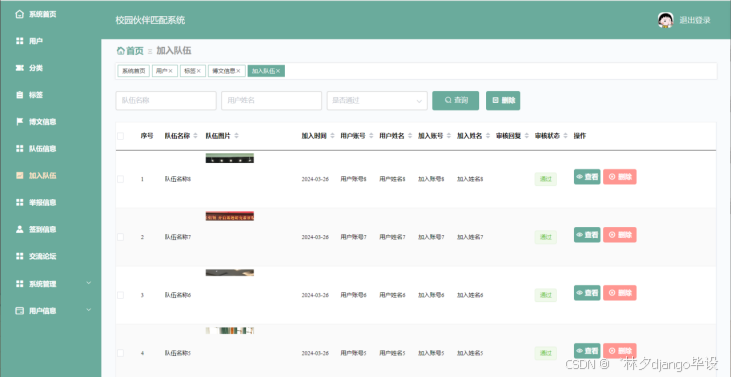This screenshot has height=377, width=732.
Task: Sort by 用户账号 column arrows
Action: pos(371,136)
